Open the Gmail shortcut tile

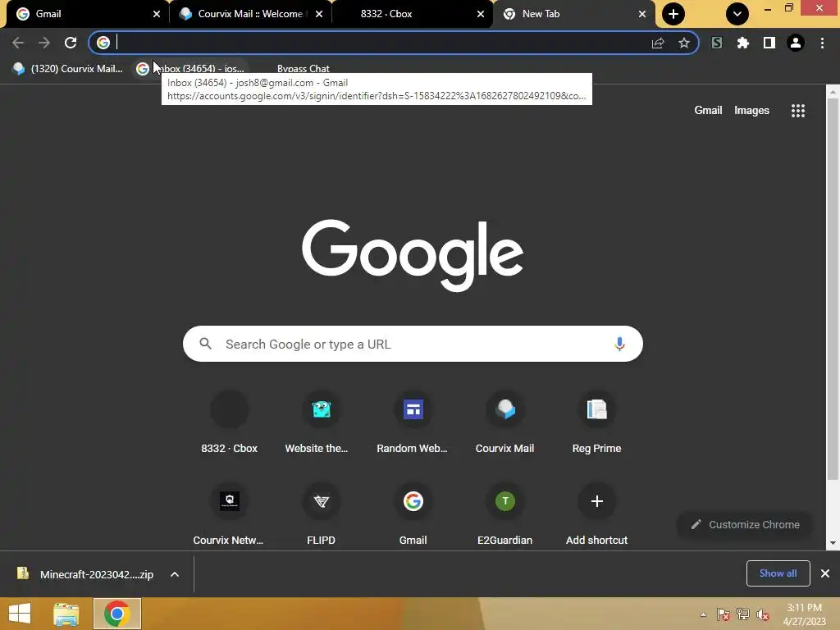[413, 514]
